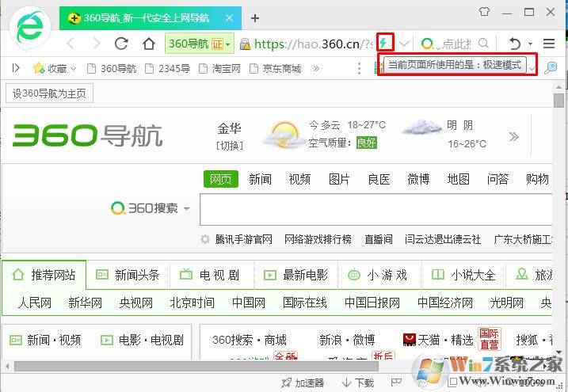
Task: Open vertical dots on bookmark bar
Action: (359, 68)
